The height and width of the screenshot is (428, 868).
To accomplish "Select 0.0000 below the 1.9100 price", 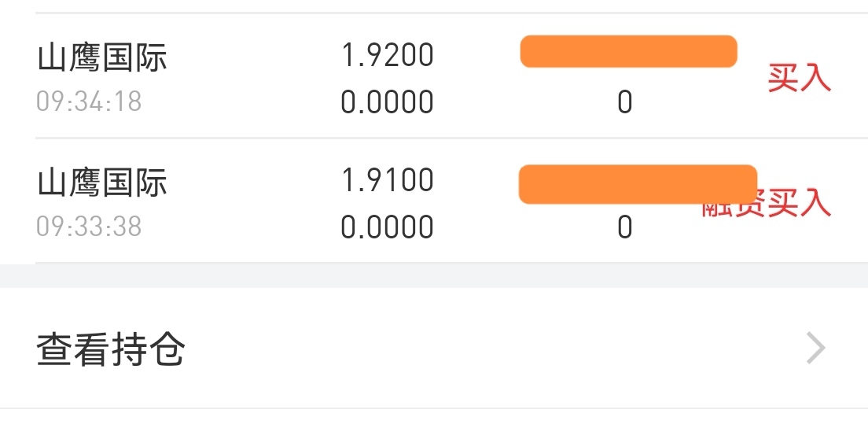I will point(387,227).
